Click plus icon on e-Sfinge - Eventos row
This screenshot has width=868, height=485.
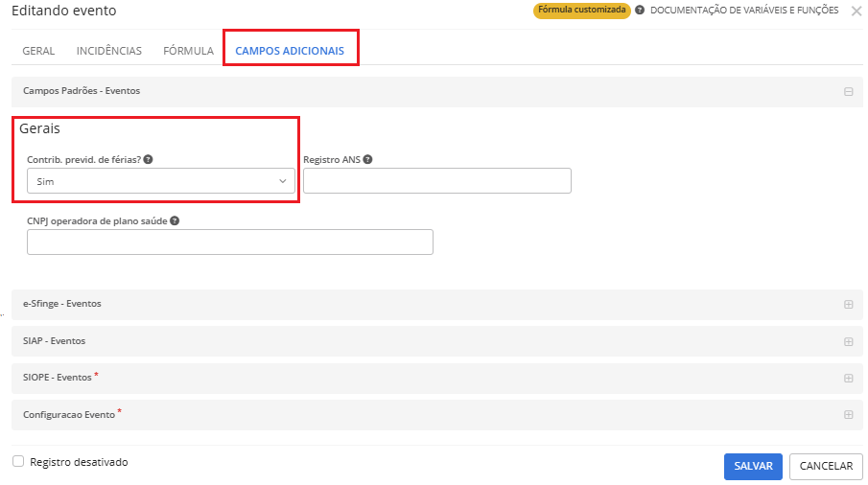[848, 304]
